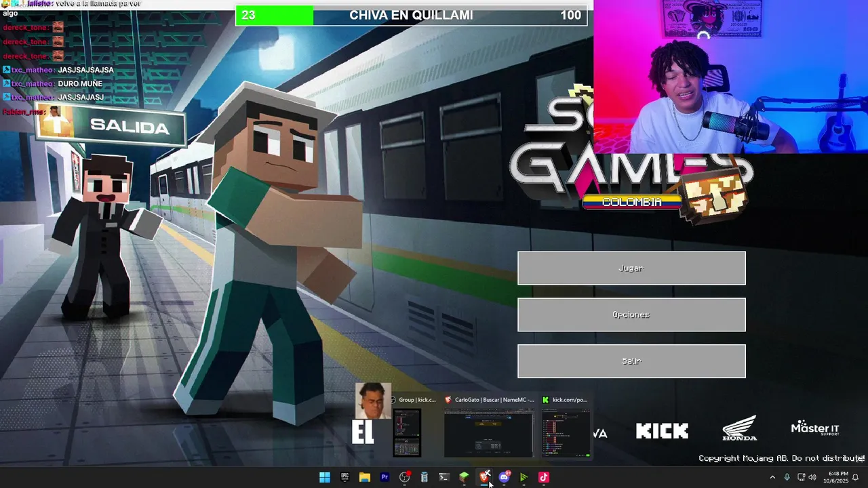Click the 'DURO MUÑE' chat message
The width and height of the screenshot is (868, 488).
click(x=80, y=84)
